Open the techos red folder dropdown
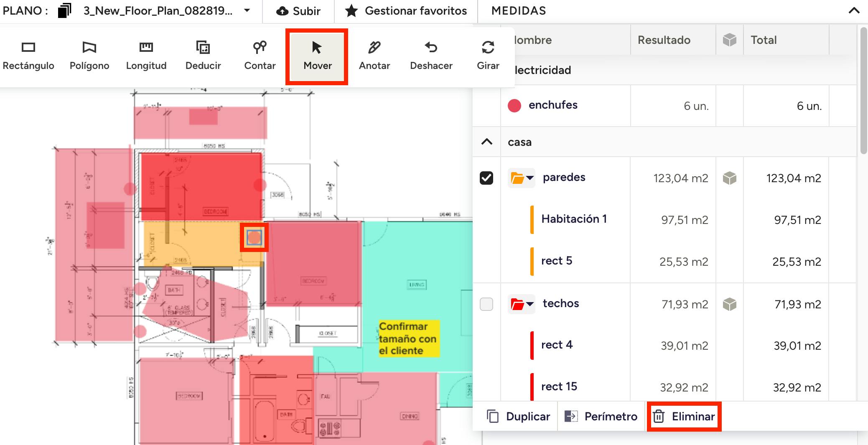This screenshot has height=445, width=868. (x=522, y=304)
